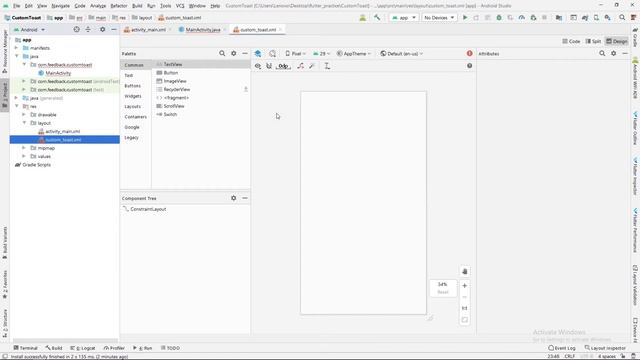
Task: Click the Debug app bug icon
Action: pyautogui.click(x=499, y=18)
